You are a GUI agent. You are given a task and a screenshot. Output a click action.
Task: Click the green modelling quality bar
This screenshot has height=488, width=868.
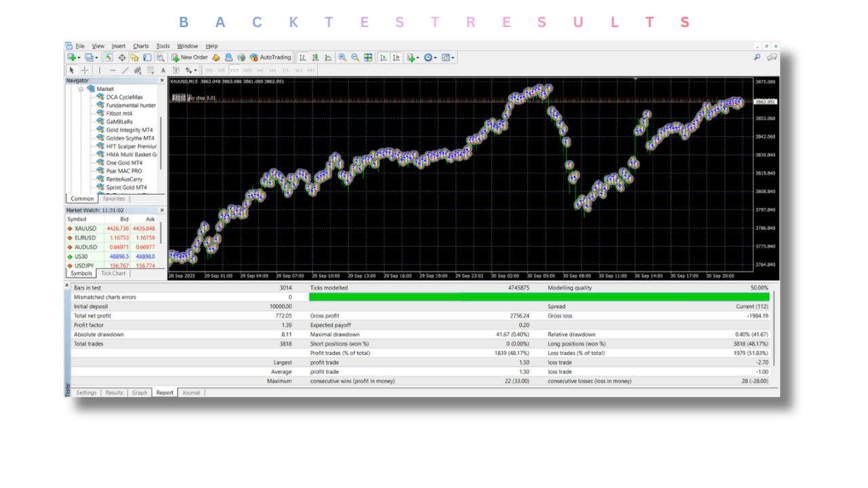(x=539, y=297)
